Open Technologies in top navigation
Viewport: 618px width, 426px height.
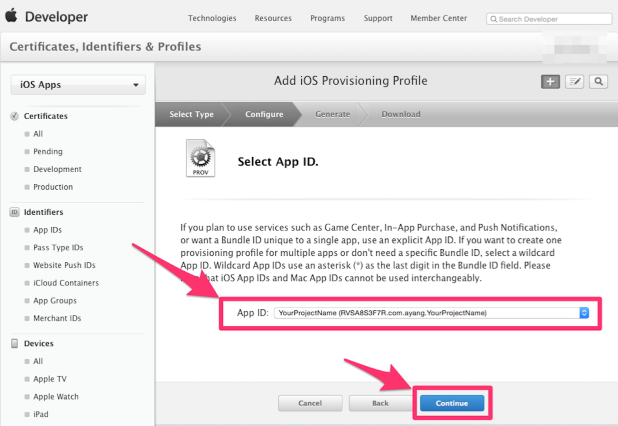[213, 19]
